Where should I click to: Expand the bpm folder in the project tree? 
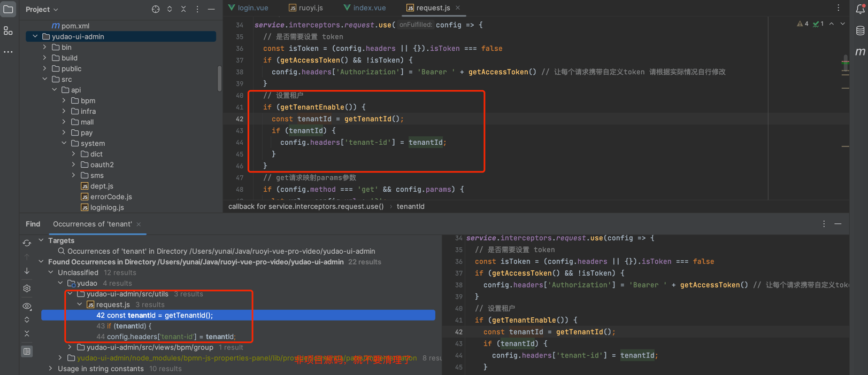tap(64, 100)
